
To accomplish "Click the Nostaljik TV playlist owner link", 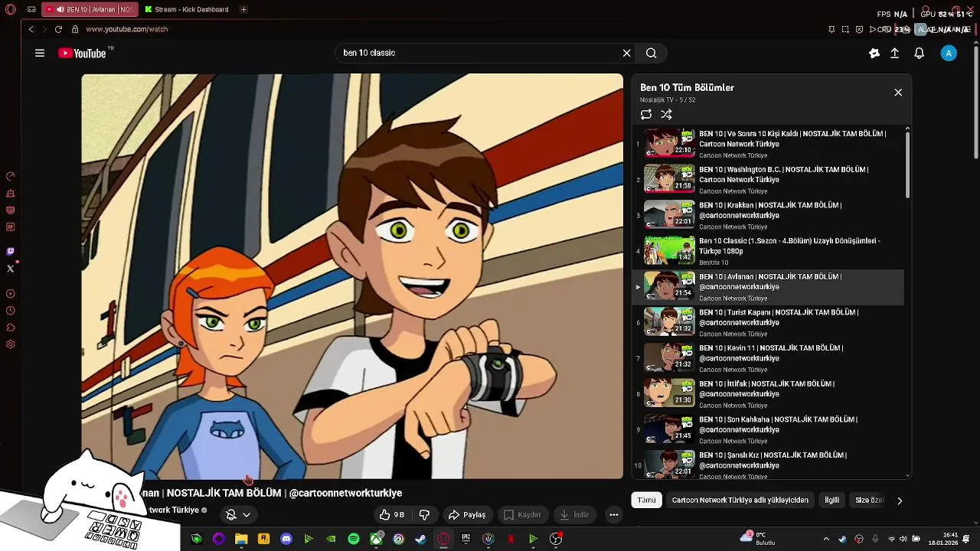I will click(658, 100).
